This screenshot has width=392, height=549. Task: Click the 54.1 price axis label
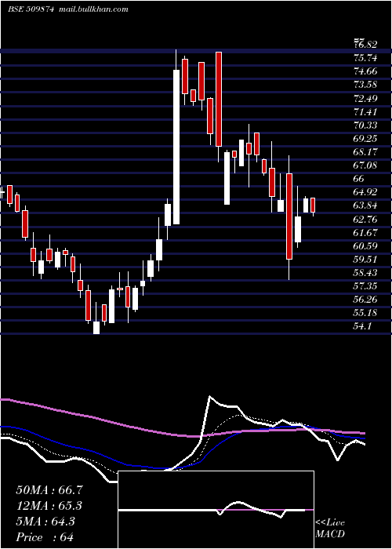click(x=362, y=326)
